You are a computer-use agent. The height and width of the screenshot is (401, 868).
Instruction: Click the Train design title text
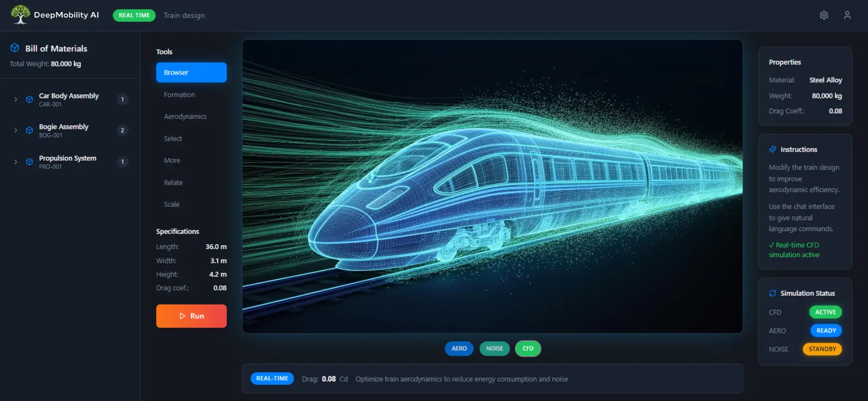[x=184, y=15]
